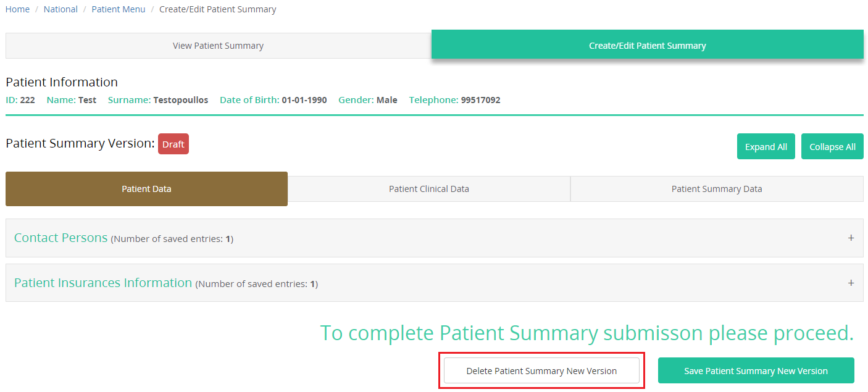Open Patient Insurances Information section header

pyautogui.click(x=103, y=283)
